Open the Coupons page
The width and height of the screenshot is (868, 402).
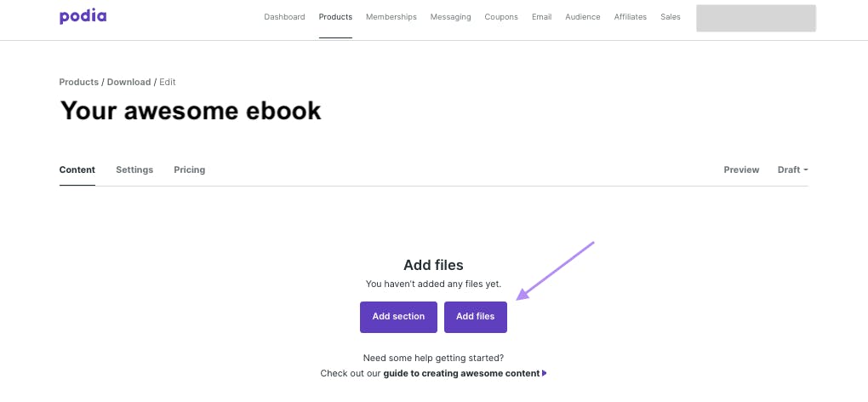click(501, 17)
